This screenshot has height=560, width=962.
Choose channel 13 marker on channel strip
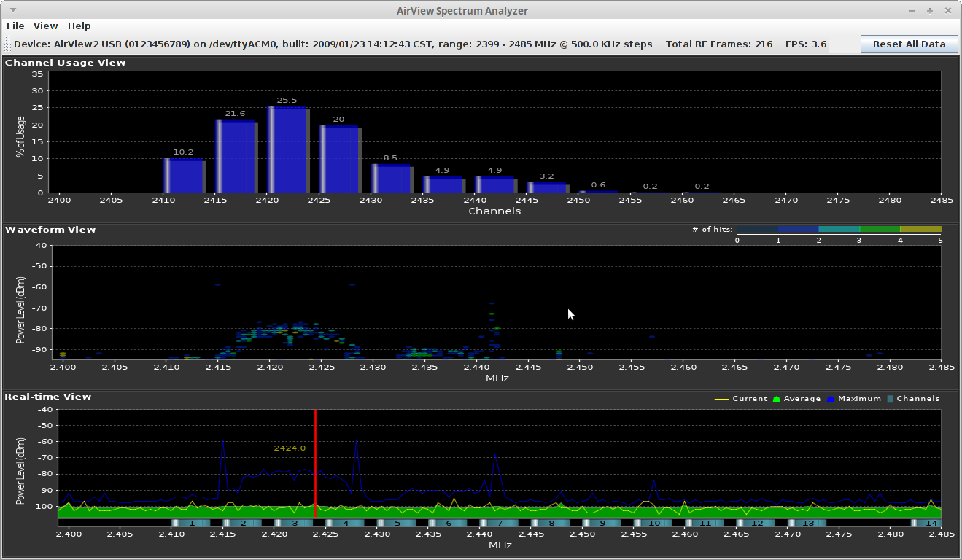tap(808, 524)
